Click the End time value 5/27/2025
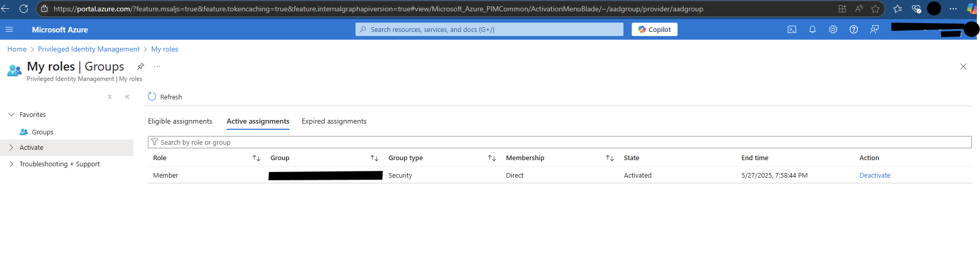 tap(774, 175)
